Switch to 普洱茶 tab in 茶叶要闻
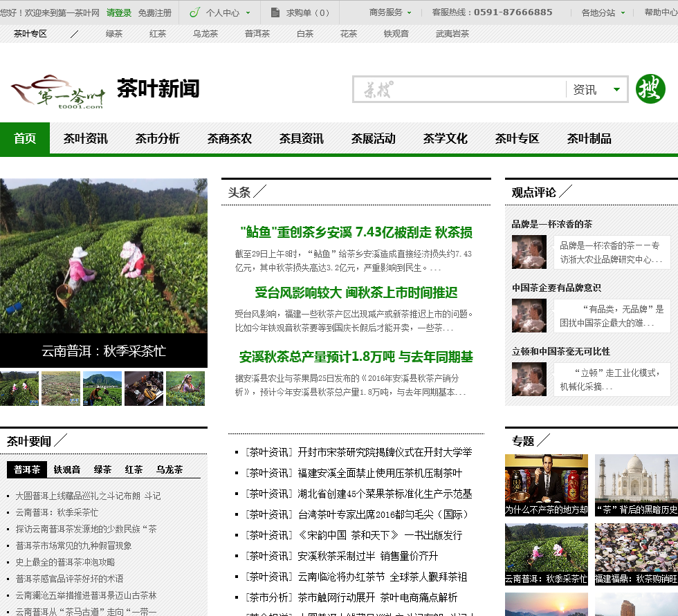 tap(27, 469)
